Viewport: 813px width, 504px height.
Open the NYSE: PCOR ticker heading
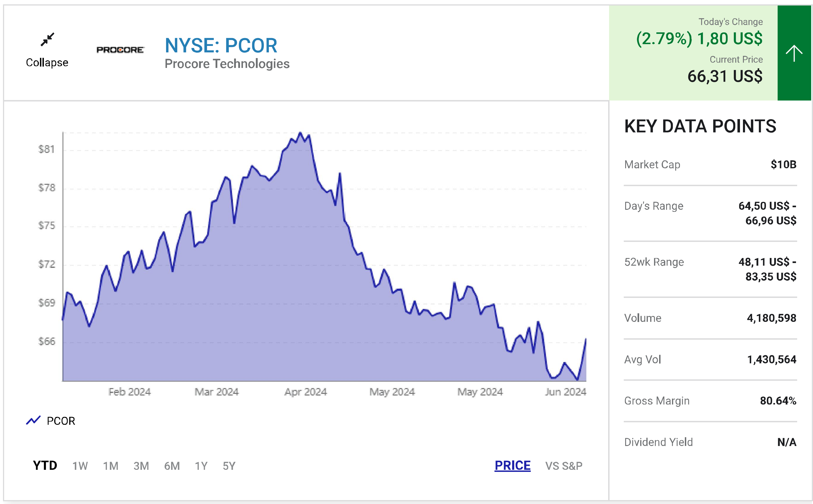[x=221, y=45]
